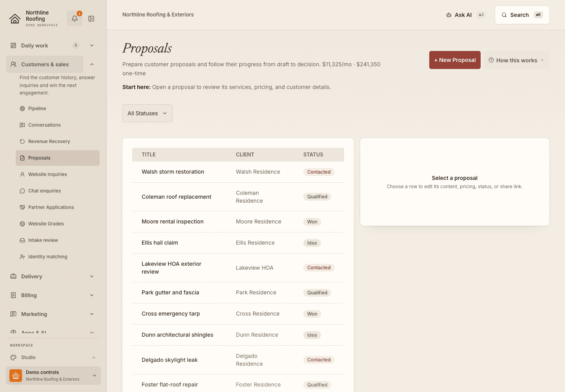
Task: Open Conversations from the sidebar
Action: click(x=58, y=125)
